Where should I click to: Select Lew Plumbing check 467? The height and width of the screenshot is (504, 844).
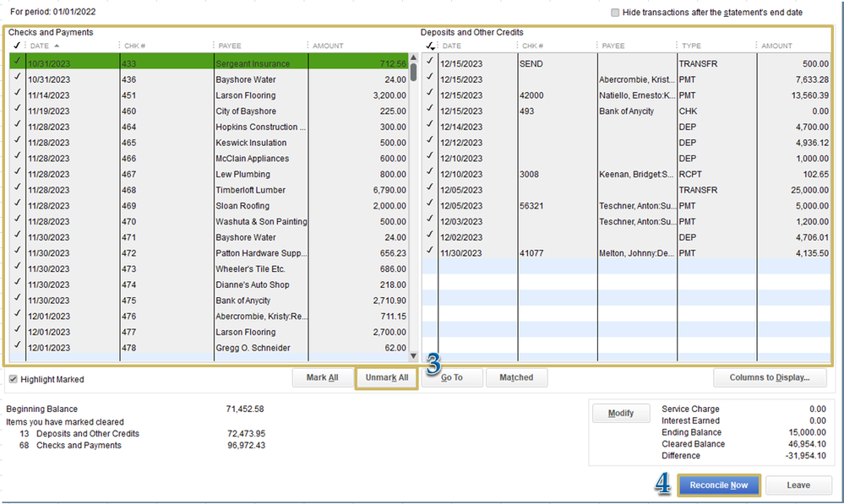tap(209, 174)
